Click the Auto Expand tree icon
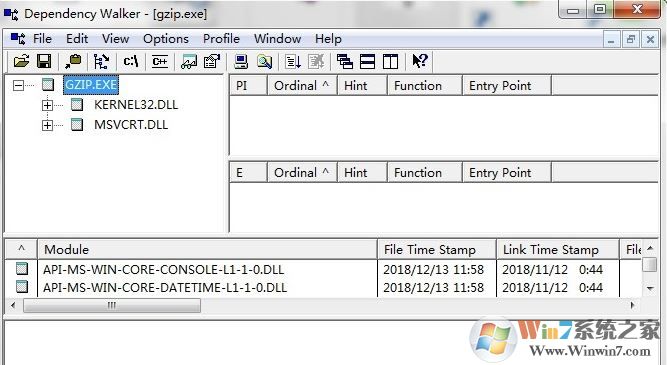667x365 pixels. pyautogui.click(x=101, y=62)
